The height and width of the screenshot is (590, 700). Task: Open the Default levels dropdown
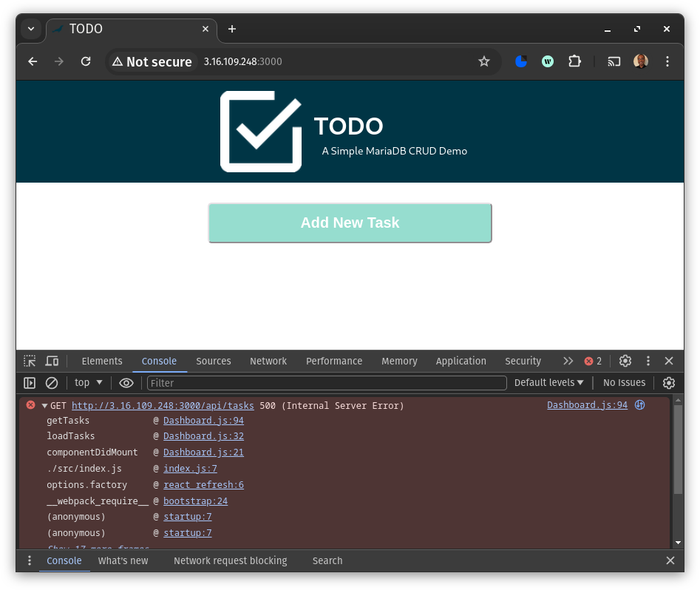click(x=548, y=383)
